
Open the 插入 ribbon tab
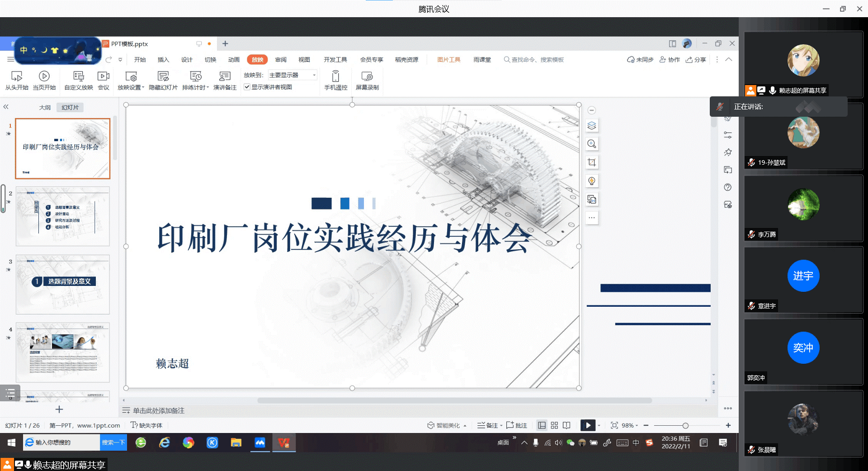[163, 59]
